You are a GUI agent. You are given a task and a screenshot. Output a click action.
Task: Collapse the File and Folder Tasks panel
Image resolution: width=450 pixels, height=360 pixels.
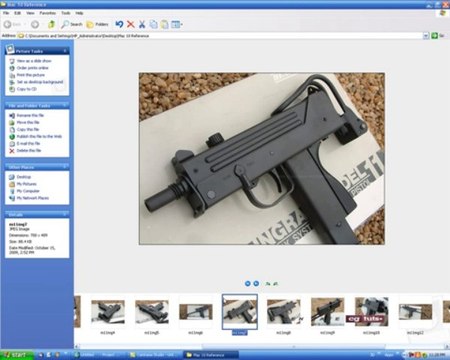(x=65, y=106)
